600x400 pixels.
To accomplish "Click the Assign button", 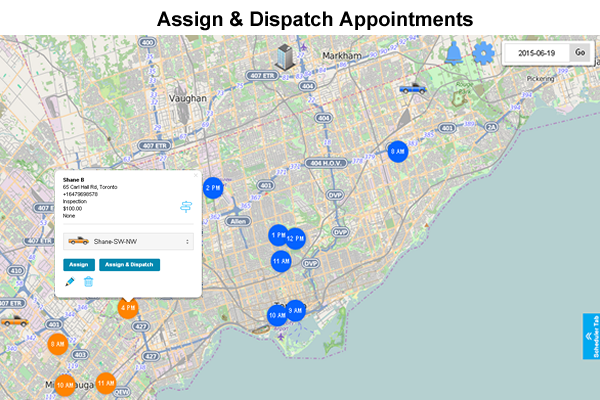I will coord(79,264).
